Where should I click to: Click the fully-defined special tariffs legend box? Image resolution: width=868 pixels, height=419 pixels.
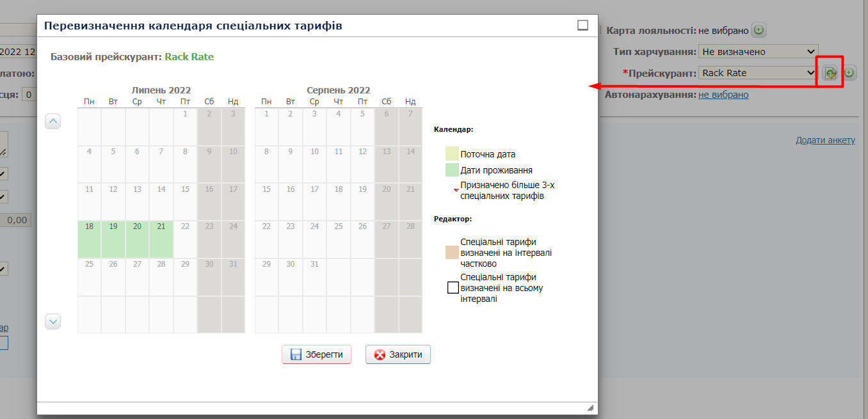tap(453, 287)
